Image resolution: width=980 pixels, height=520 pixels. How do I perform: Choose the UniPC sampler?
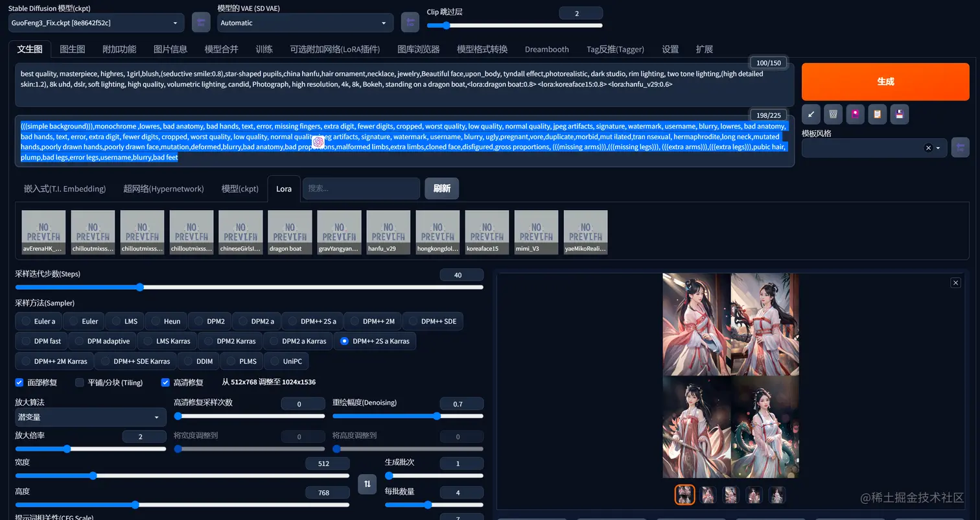(x=286, y=361)
